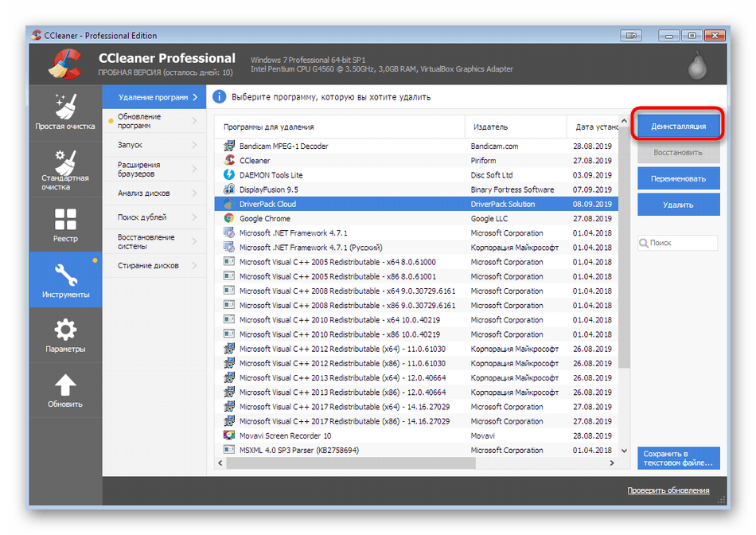The image size is (756, 535).
Task: Select Visual C++ 2005 Redistributable x64 8.0.61000
Action: 416,261
